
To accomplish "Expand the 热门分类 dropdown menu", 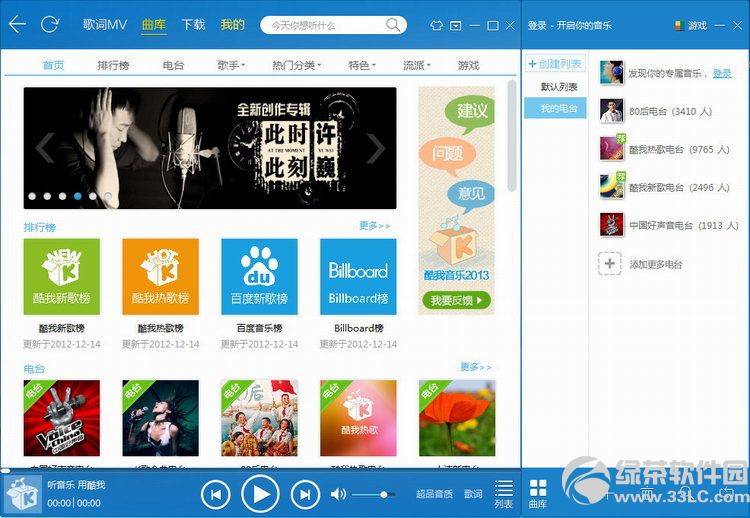I will (297, 65).
